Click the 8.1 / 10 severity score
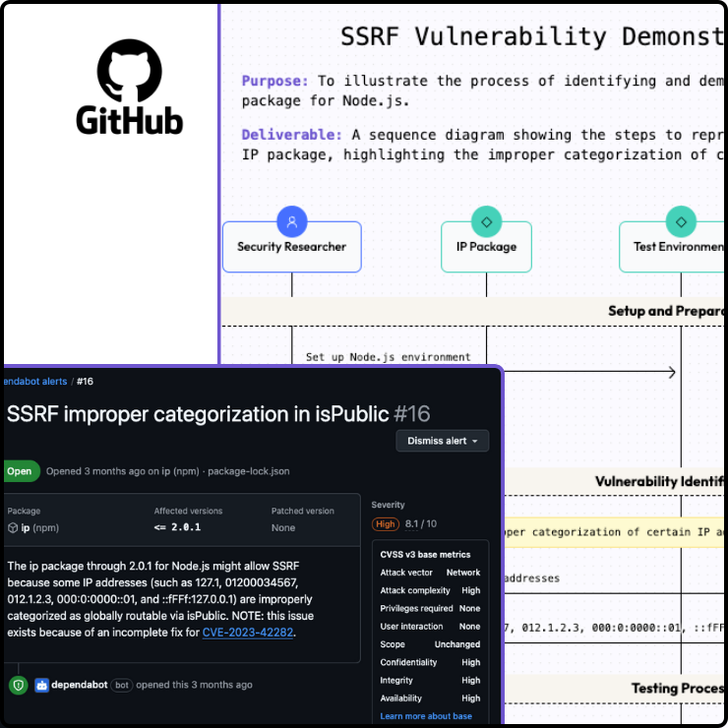 coord(421,523)
